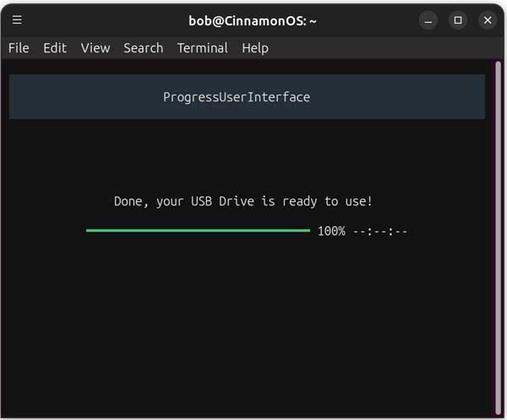Open the Help menu
The height and width of the screenshot is (420, 507).
pos(255,48)
